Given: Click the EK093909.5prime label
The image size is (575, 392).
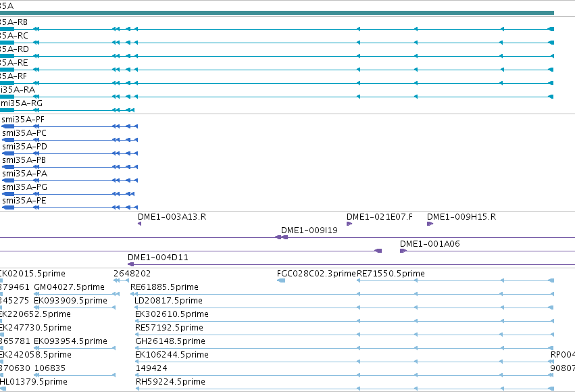Looking at the screenshot, I should (70, 301).
